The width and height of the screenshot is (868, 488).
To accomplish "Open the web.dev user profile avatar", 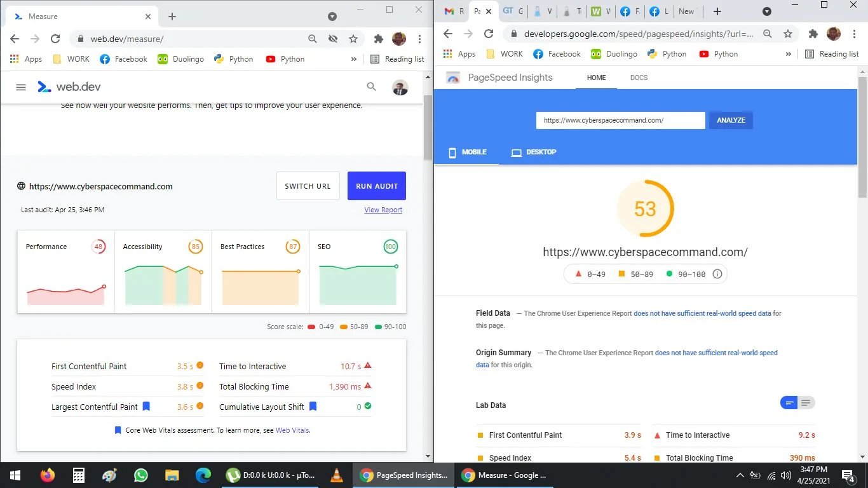I will click(400, 87).
